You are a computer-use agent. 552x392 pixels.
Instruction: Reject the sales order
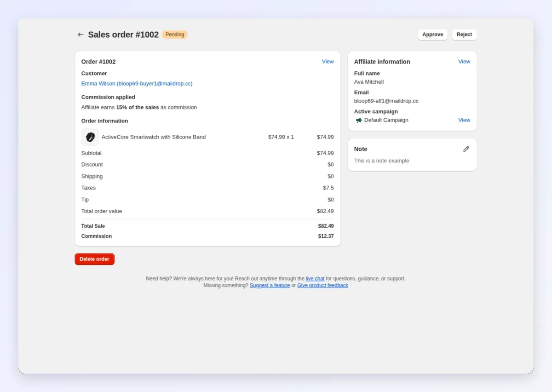tap(464, 35)
